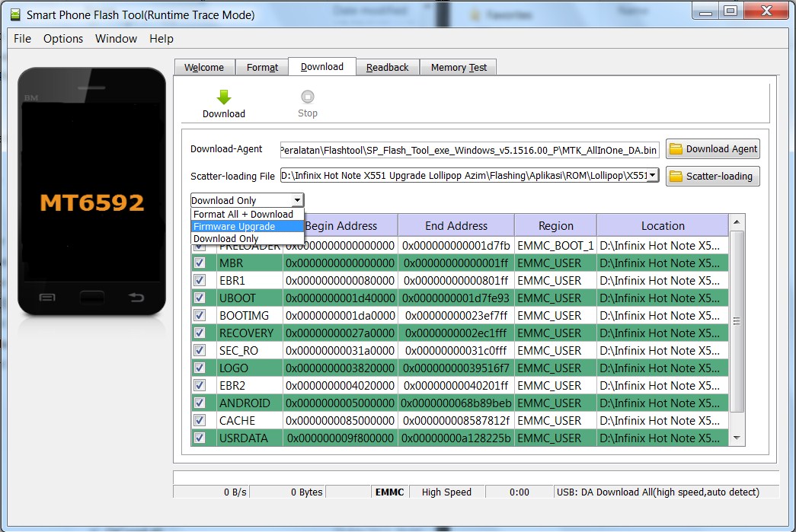This screenshot has height=532, width=796.
Task: Click the 0:00 timer in status bar
Action: point(519,492)
